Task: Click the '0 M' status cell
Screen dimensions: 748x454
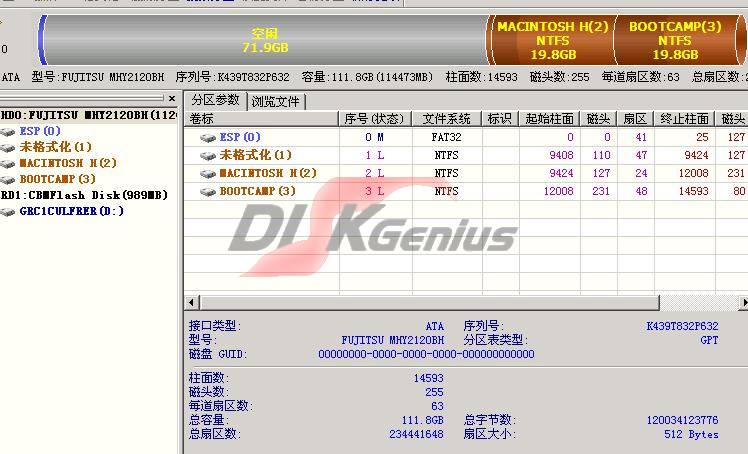Action: point(374,137)
